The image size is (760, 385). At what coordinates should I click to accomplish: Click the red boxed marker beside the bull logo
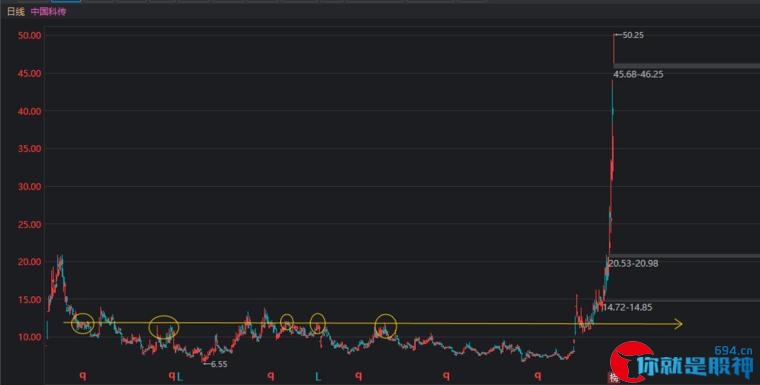(x=614, y=378)
